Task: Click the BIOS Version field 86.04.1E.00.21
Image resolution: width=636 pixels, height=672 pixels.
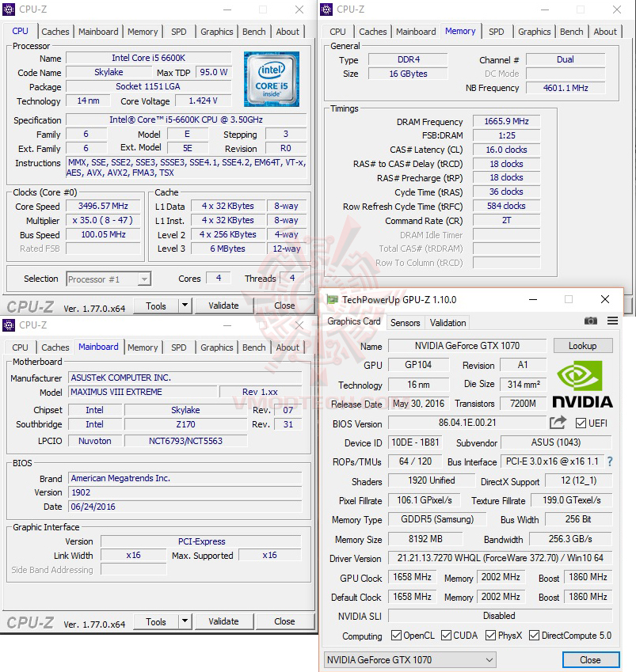Action: coord(467,423)
